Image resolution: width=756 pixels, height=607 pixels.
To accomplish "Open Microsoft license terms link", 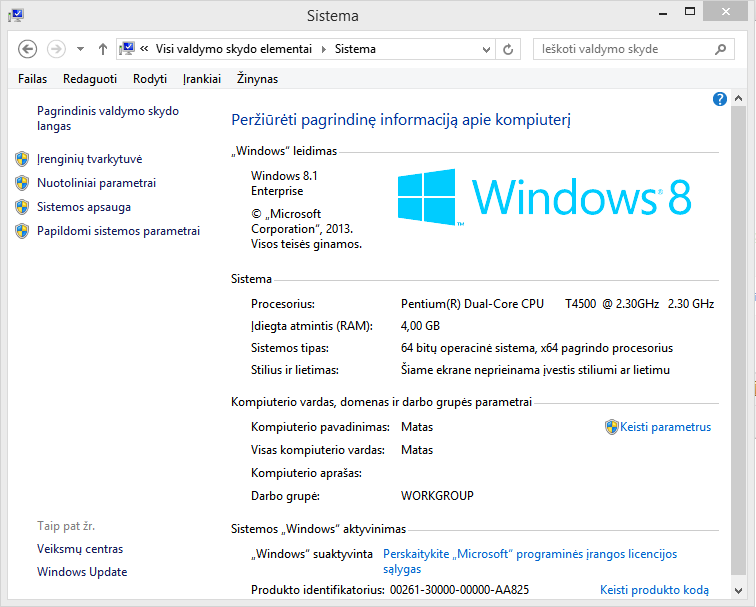I will click(530, 562).
